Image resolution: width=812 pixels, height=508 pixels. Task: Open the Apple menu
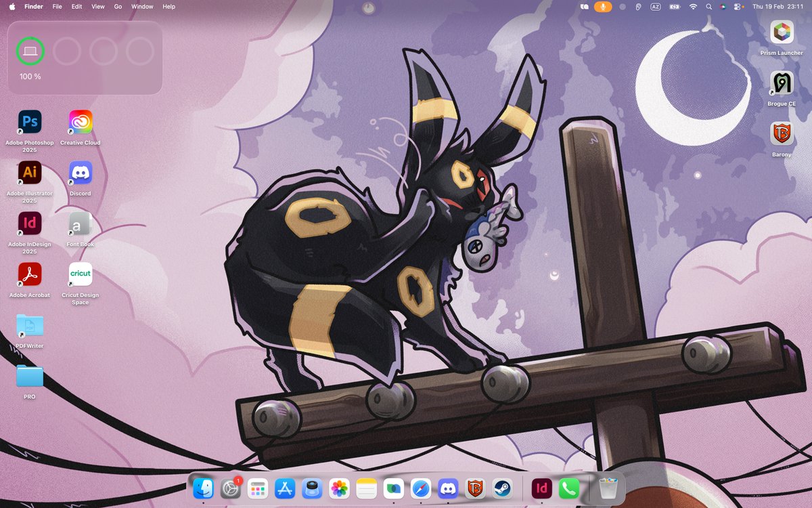pyautogui.click(x=12, y=6)
